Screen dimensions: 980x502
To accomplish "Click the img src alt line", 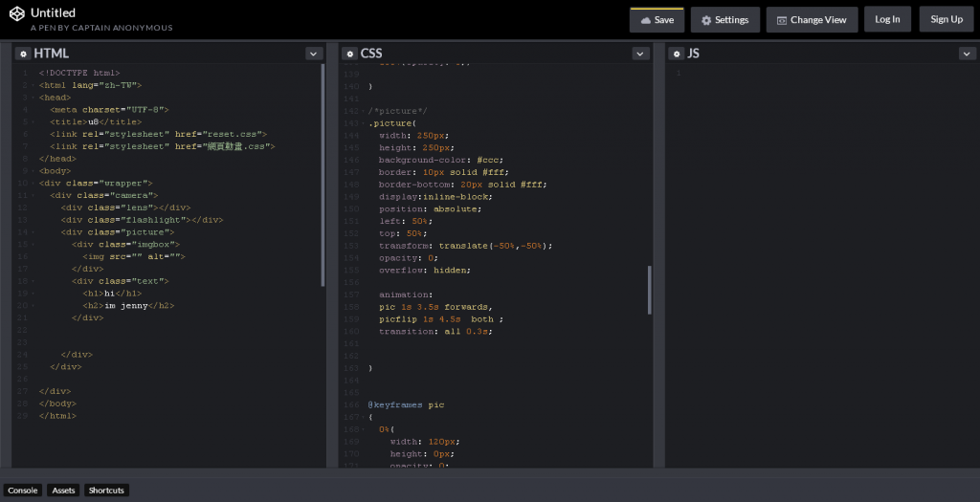I will pos(134,256).
